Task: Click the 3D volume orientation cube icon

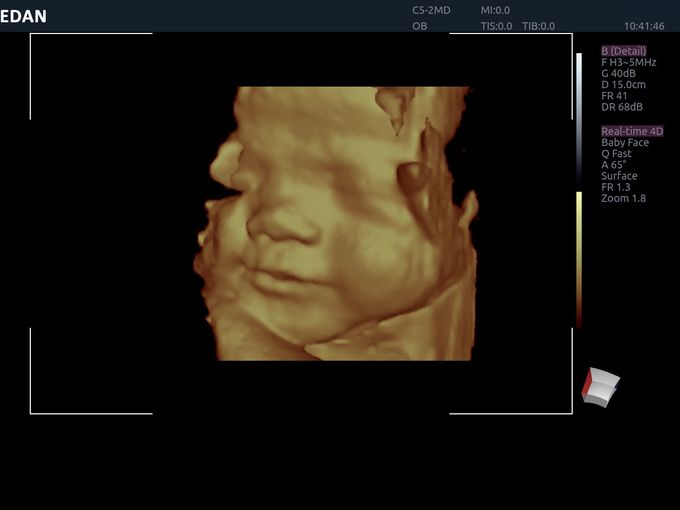Action: (601, 386)
